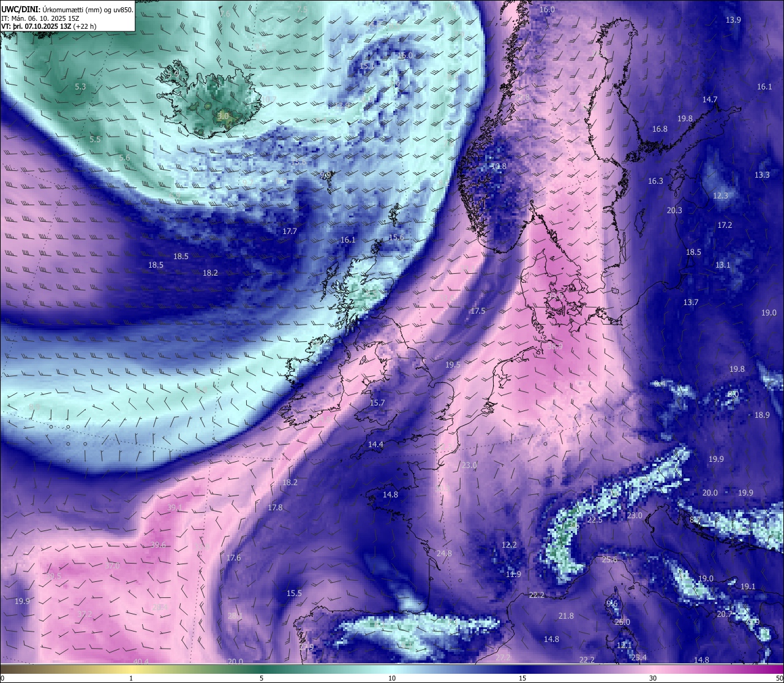Viewport: 784px width, 683px height.
Task: Click the 11.9 value label
Action: (x=513, y=574)
